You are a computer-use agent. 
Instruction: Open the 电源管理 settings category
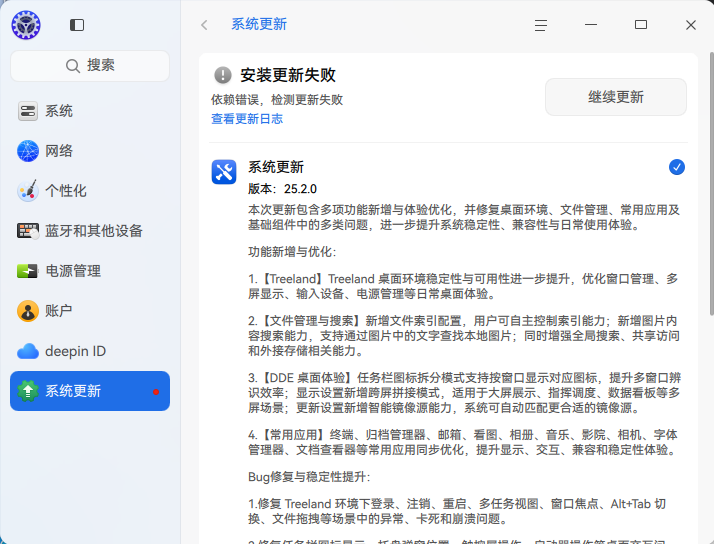pos(90,271)
